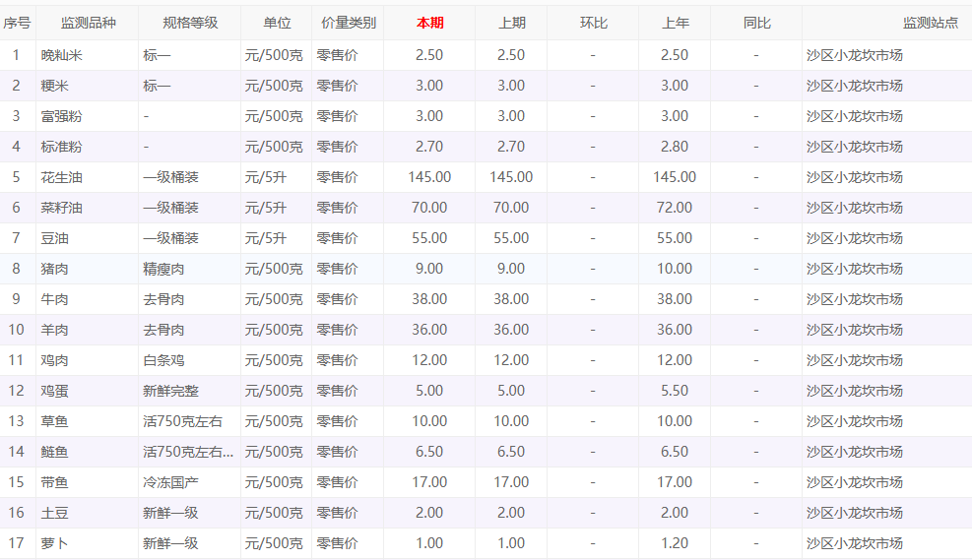The width and height of the screenshot is (972, 560).
Task: Click the 猪肉 精瘦肉 row
Action: pos(486,269)
